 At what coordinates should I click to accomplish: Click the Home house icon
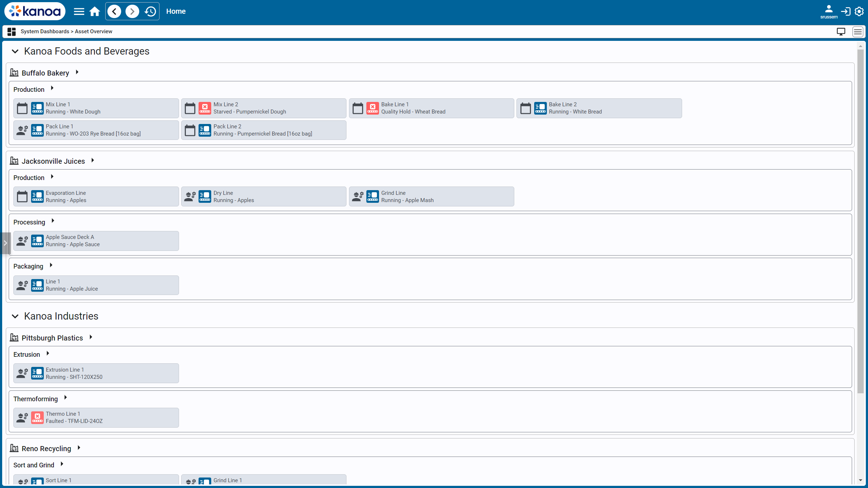[x=95, y=12]
